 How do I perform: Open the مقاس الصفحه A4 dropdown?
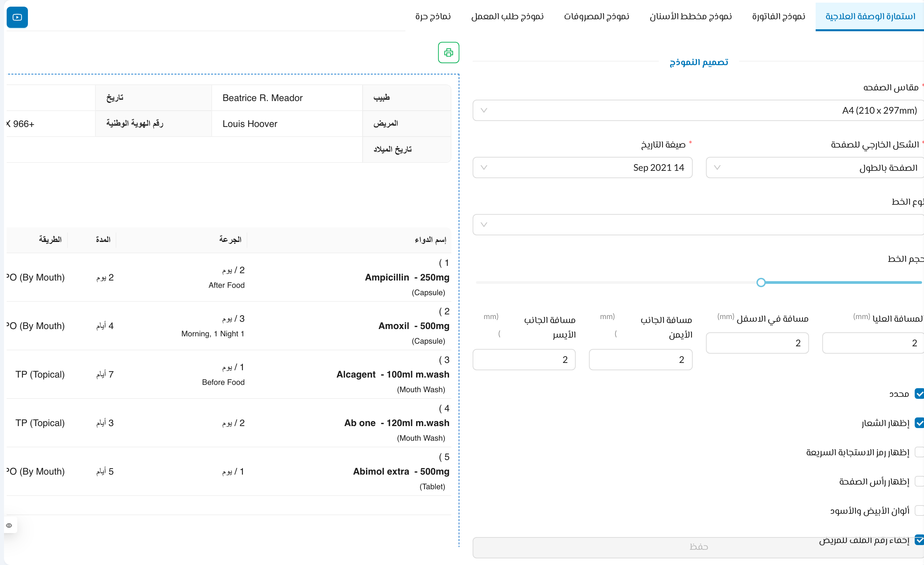point(698,110)
